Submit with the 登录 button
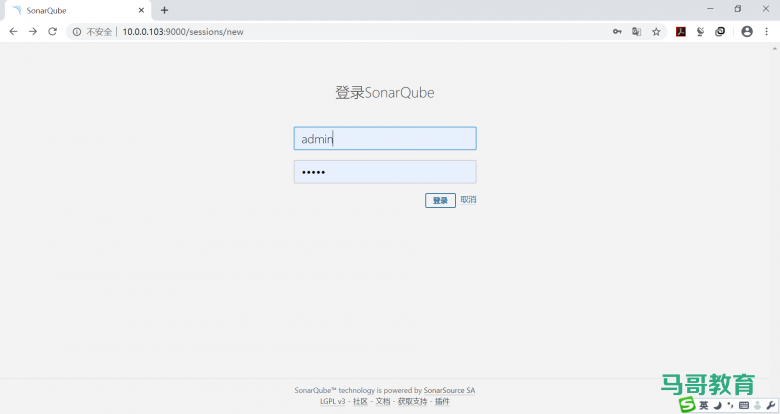This screenshot has width=780, height=414. click(440, 200)
